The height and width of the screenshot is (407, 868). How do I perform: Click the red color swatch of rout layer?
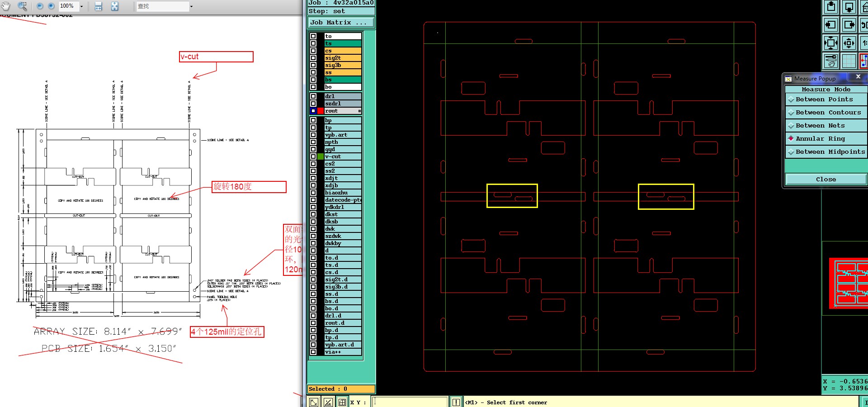(321, 111)
